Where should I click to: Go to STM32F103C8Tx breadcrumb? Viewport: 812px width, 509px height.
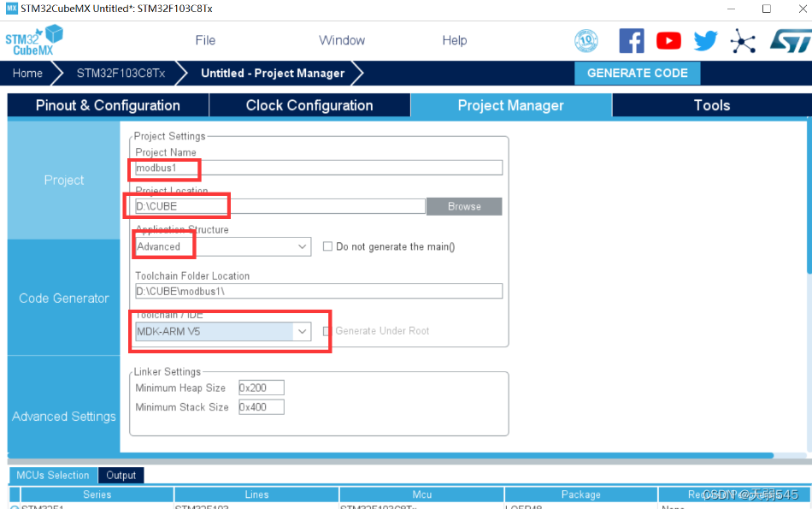tap(121, 73)
